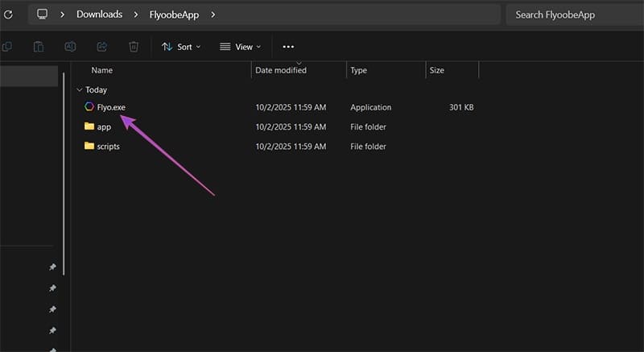Select the Flyo.exe application file

pyautogui.click(x=110, y=107)
